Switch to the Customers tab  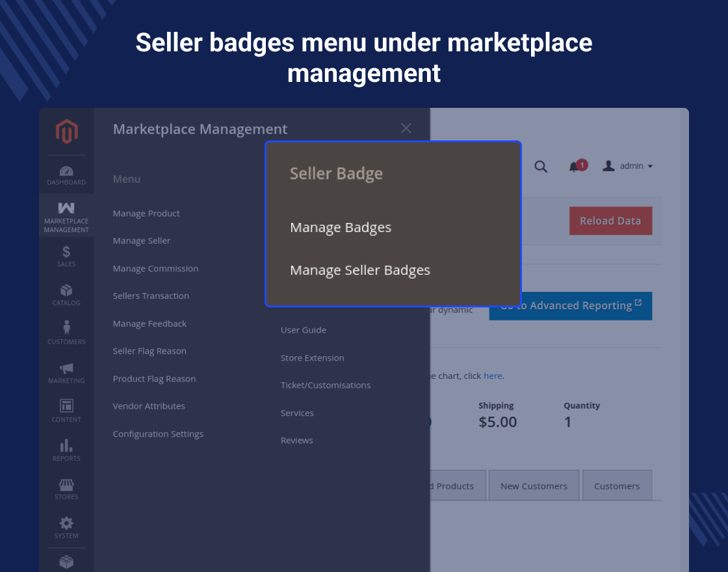617,486
